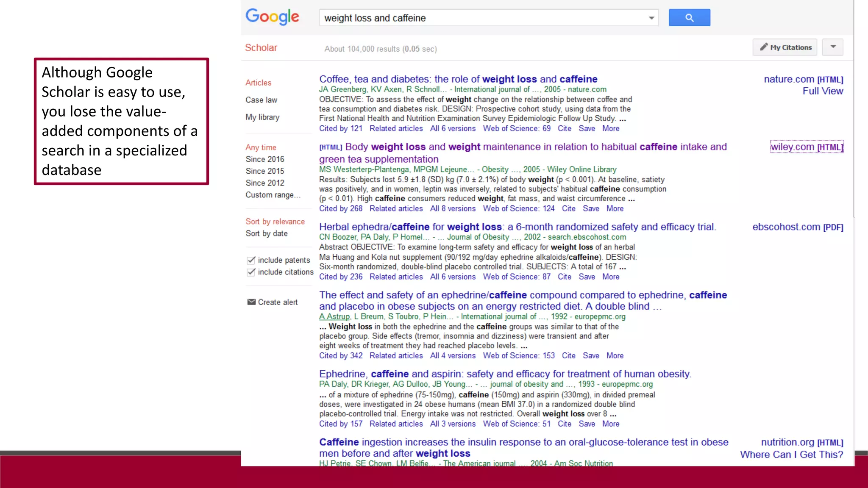Viewport: 868px width, 488px height.
Task: Open Herbal ephedra/caffeine for weight loss article
Action: point(517,227)
